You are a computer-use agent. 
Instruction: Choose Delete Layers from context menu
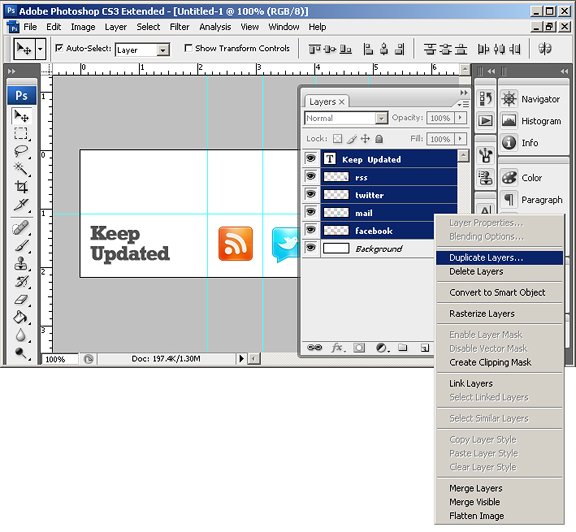coord(500,272)
